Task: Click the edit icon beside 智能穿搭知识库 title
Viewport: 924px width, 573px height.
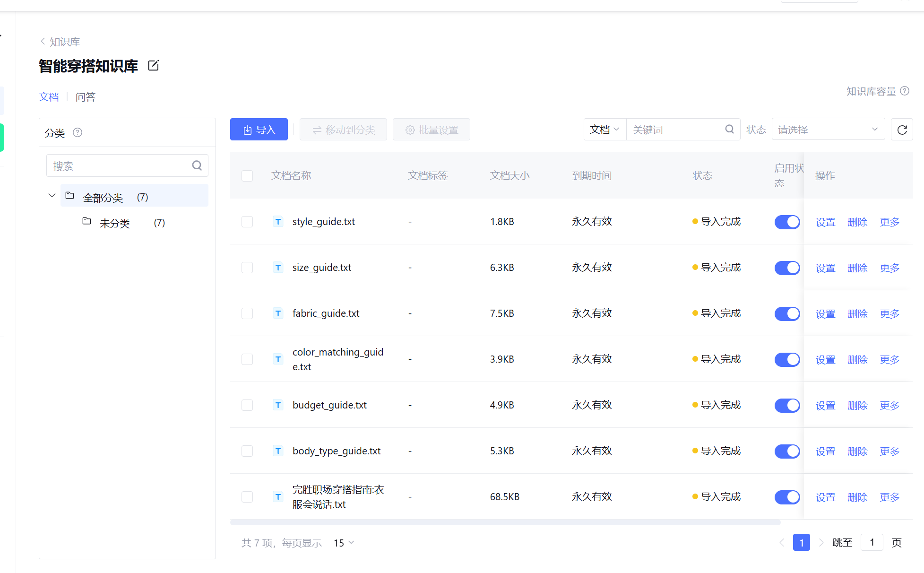Action: pos(153,65)
